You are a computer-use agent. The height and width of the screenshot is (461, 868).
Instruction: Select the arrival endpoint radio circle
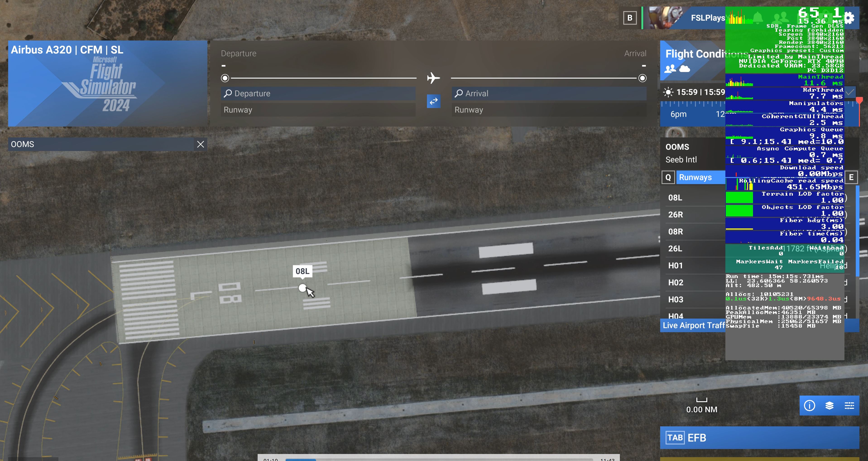[x=642, y=78]
